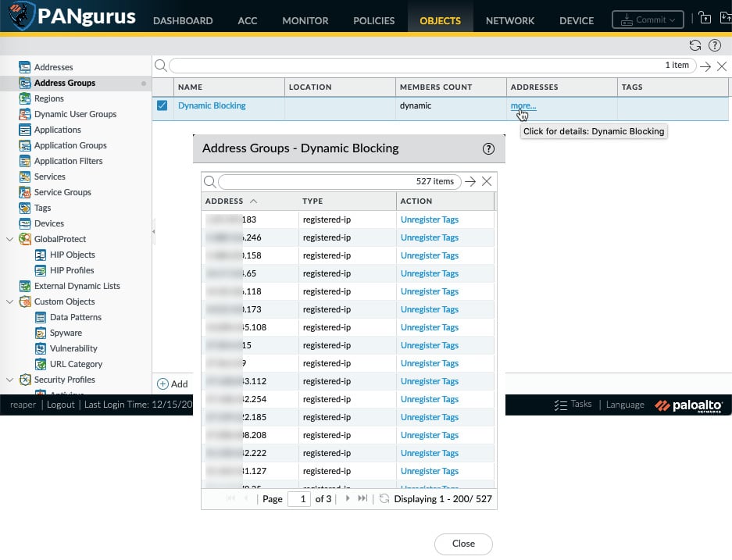Open the Commit dropdown
This screenshot has width=732, height=560.
click(x=648, y=20)
